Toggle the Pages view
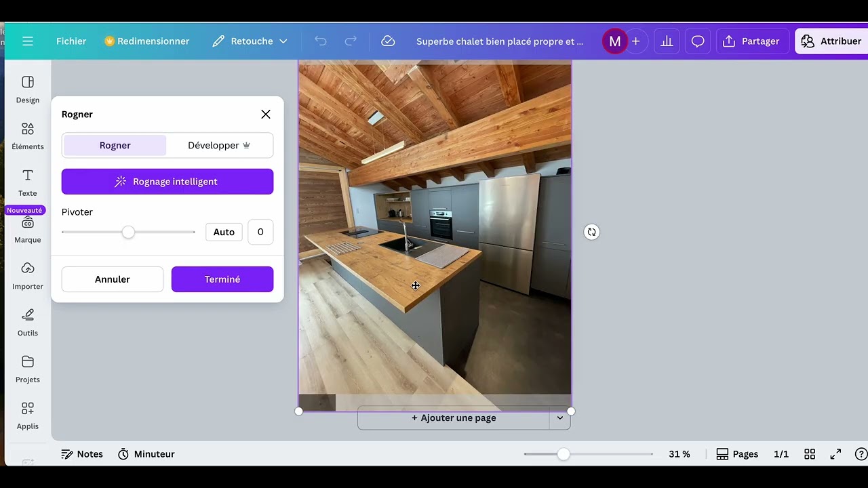 pos(737,454)
